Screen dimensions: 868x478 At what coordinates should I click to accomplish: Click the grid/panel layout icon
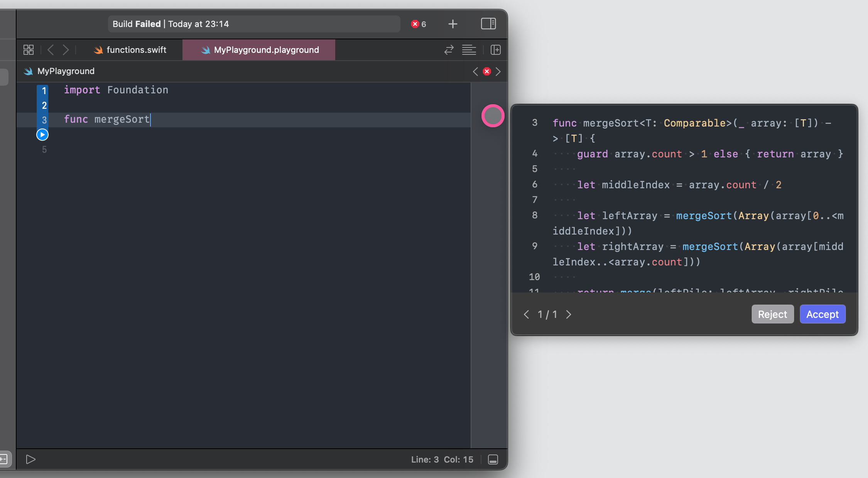click(x=28, y=49)
